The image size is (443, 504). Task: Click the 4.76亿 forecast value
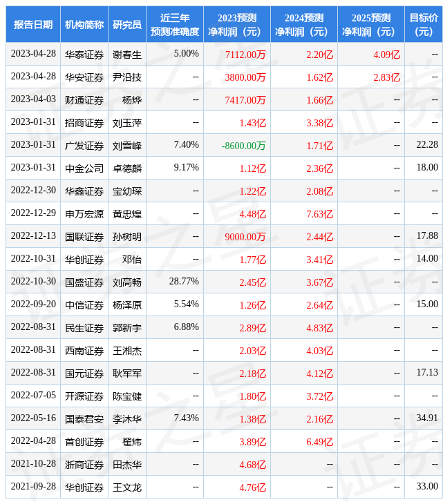pos(252,488)
